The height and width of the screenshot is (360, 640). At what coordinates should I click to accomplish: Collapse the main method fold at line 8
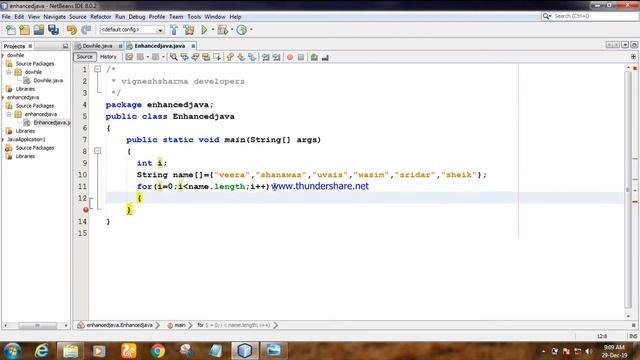98,151
